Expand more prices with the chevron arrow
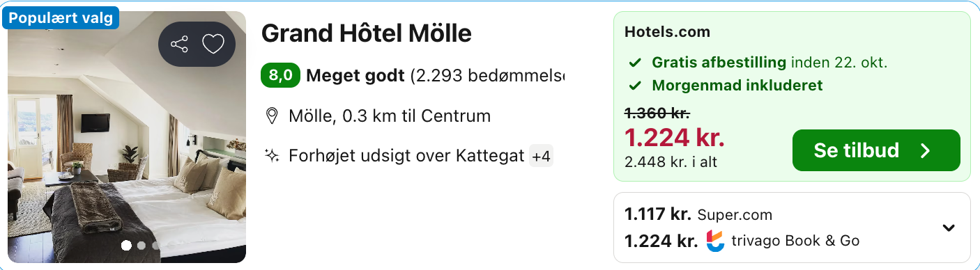 949,228
